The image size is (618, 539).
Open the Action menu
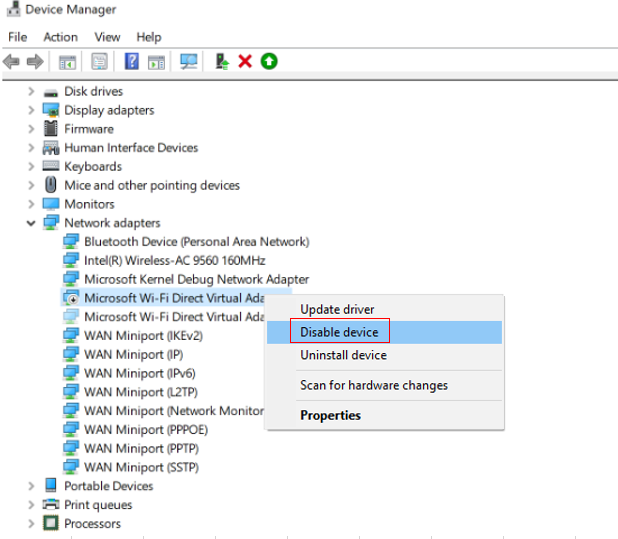pyautogui.click(x=60, y=37)
